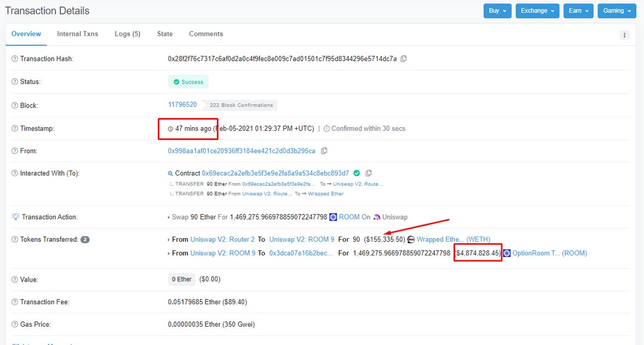Open recipient address 0x3dca07e16b2bec... link
Image resolution: width=644 pixels, height=345 pixels.
click(302, 253)
